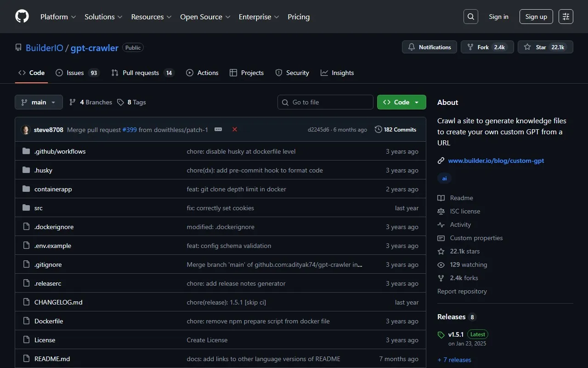The height and width of the screenshot is (368, 588).
Task: Expand the Platform menu
Action: (x=58, y=17)
